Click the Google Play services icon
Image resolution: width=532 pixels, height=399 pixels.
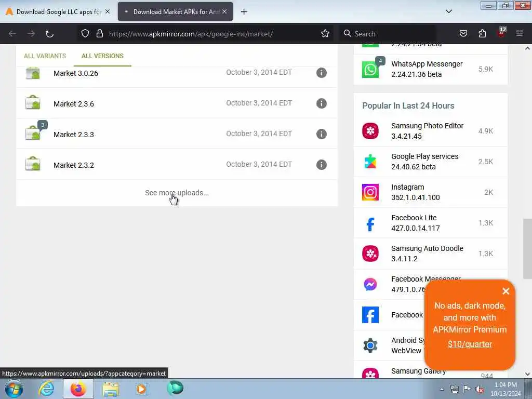point(370,162)
